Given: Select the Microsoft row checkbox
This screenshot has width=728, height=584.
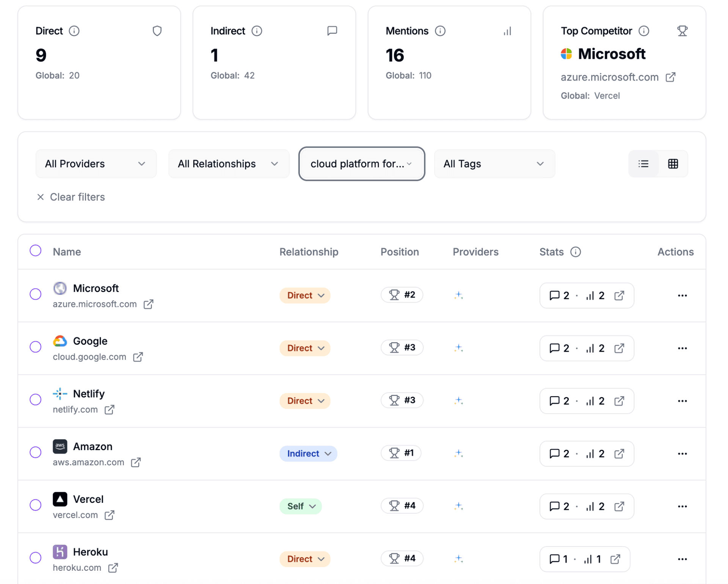Looking at the screenshot, I should click(x=36, y=294).
